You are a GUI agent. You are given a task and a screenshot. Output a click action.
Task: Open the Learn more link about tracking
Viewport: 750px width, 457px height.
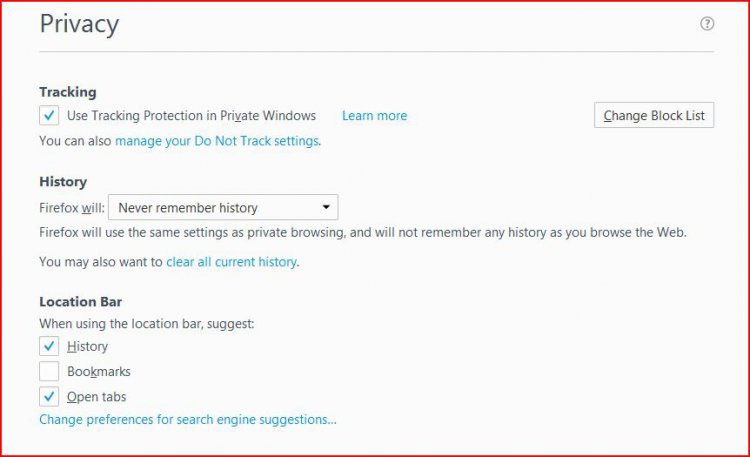point(375,116)
